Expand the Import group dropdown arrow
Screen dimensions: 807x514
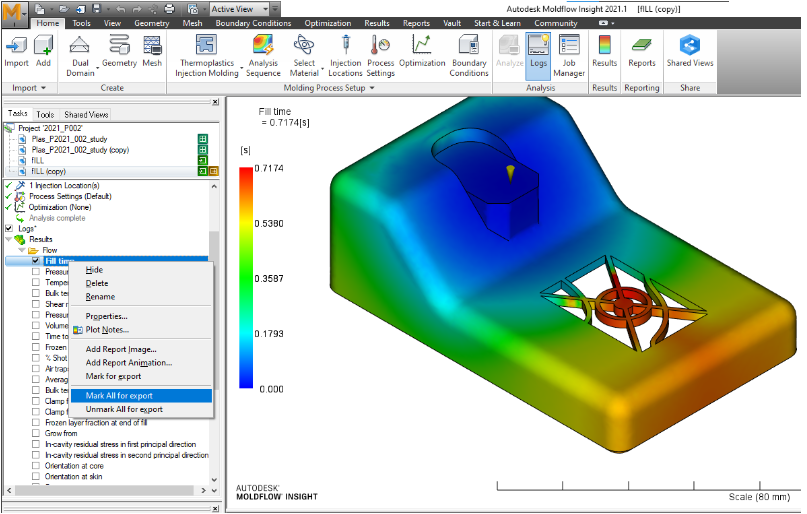click(43, 88)
